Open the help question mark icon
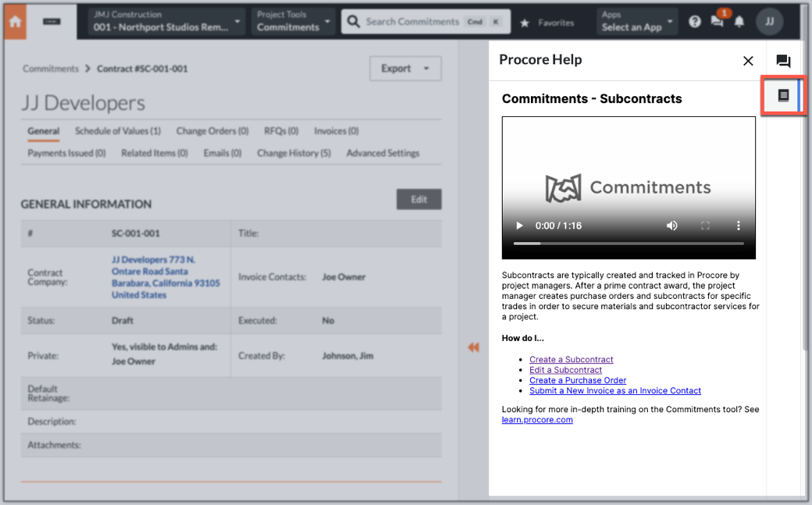This screenshot has height=505, width=812. point(694,22)
